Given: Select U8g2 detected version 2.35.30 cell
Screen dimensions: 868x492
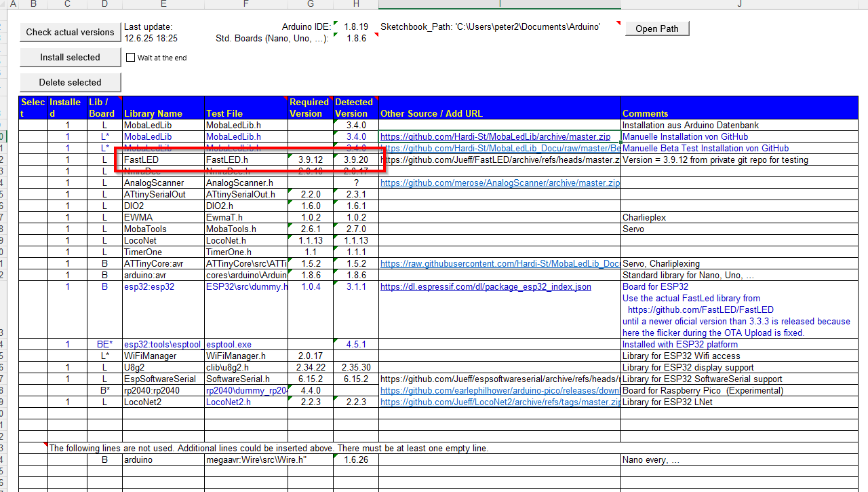Looking at the screenshot, I should coord(356,368).
